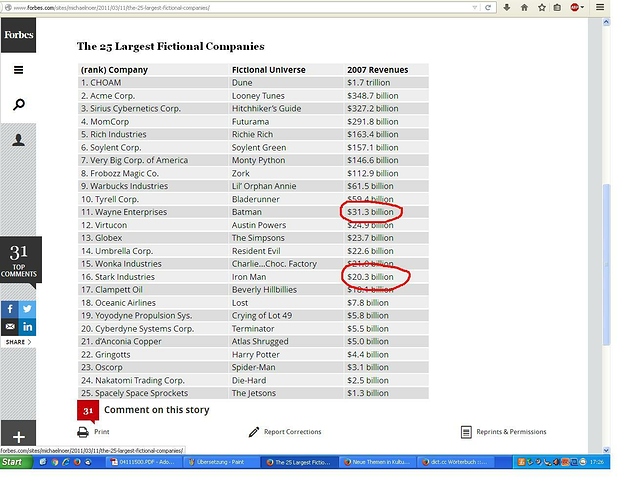Click the Crying of Lot 49 cell
Screen dimensions: 625x500
[286, 316]
